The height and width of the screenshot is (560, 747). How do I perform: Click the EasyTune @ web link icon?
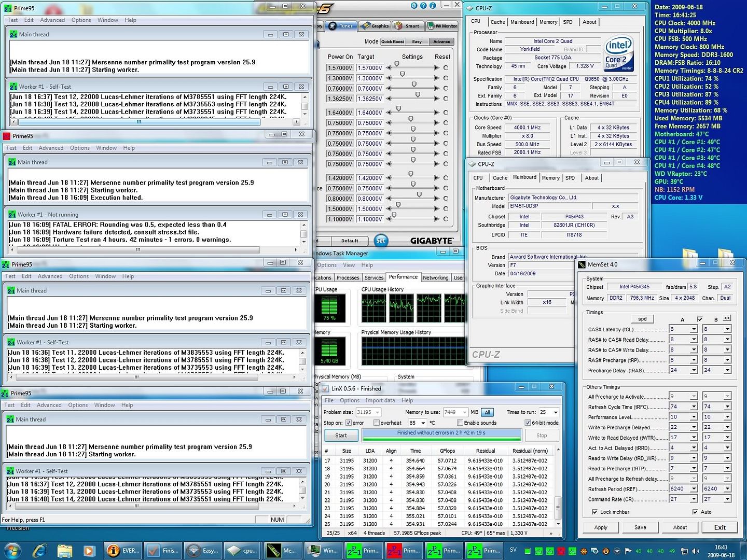pos(414,5)
